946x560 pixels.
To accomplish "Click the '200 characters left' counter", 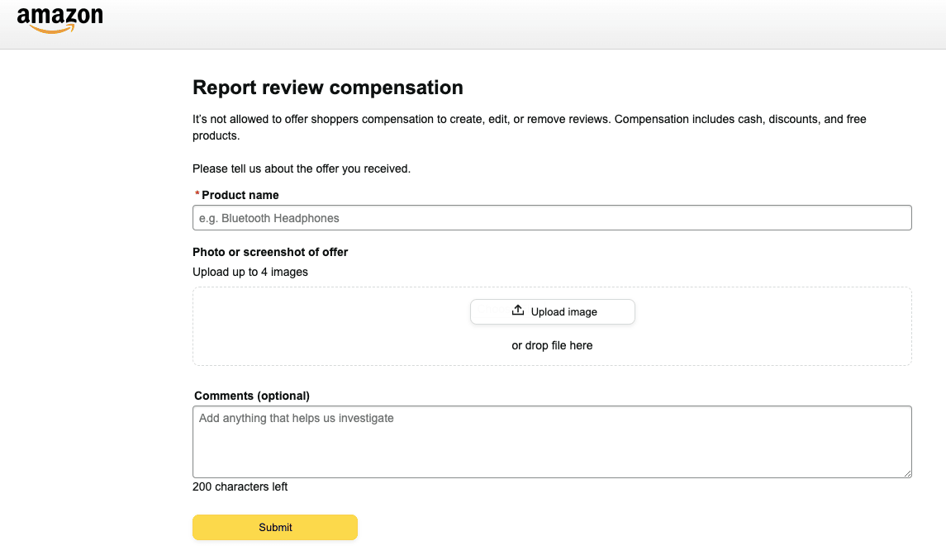I will pyautogui.click(x=240, y=486).
